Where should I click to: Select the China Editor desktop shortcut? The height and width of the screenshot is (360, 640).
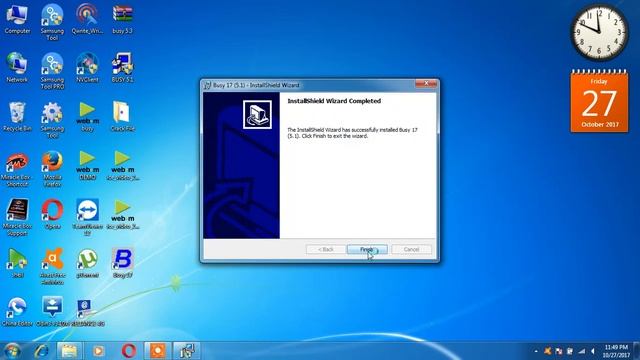(x=17, y=312)
